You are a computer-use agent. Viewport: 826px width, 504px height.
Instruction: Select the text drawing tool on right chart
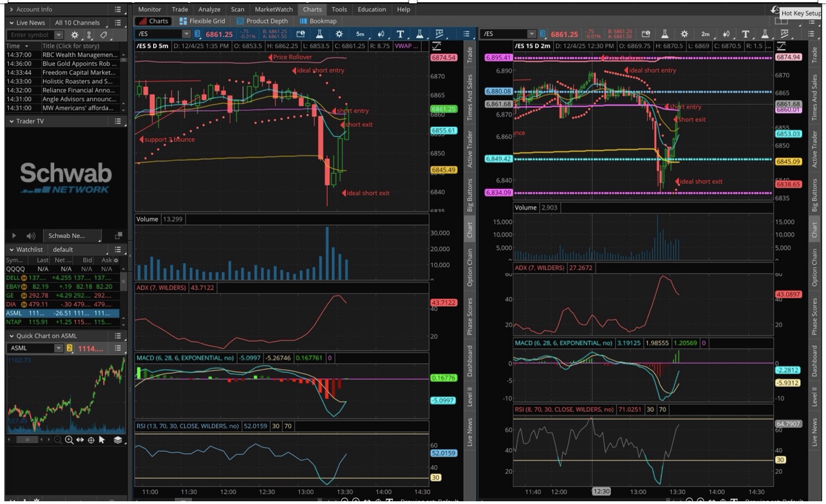745,34
